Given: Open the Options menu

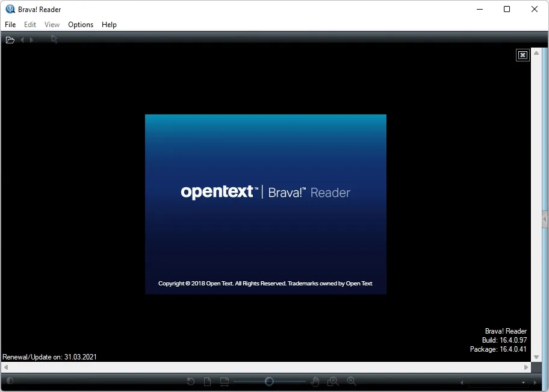Looking at the screenshot, I should click(81, 25).
